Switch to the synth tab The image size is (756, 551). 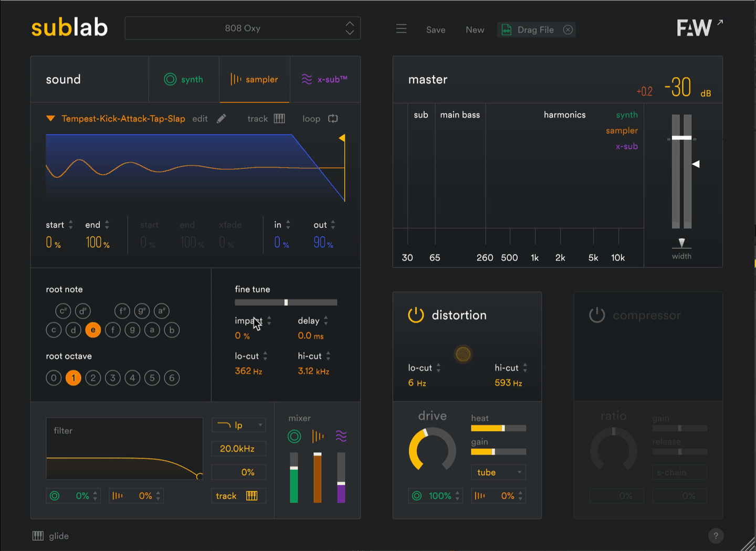(184, 79)
